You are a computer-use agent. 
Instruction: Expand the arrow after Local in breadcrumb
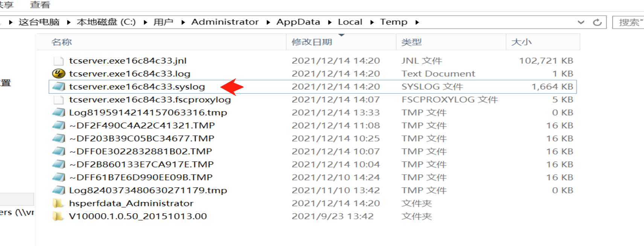(372, 22)
